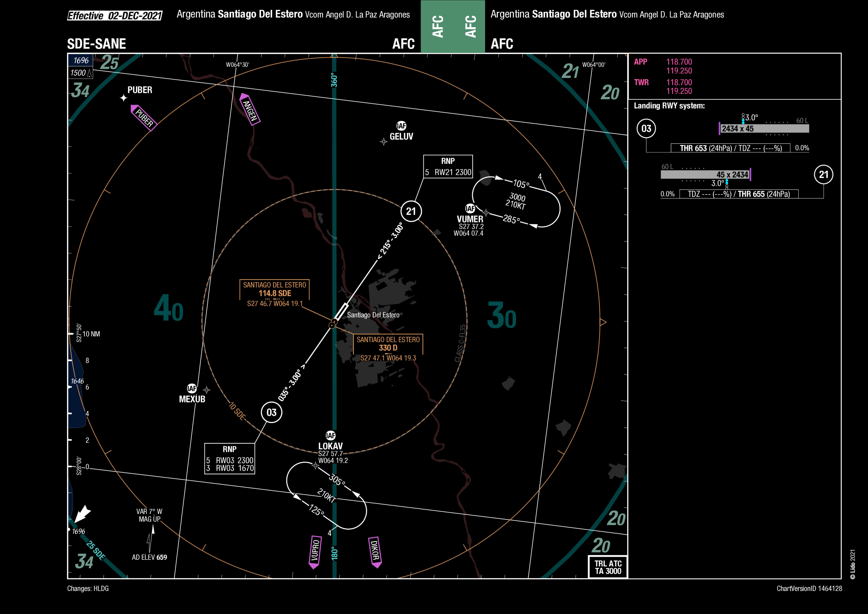This screenshot has width=868, height=614.
Task: Click the 360° bearing label on the teal line
Action: 335,80
